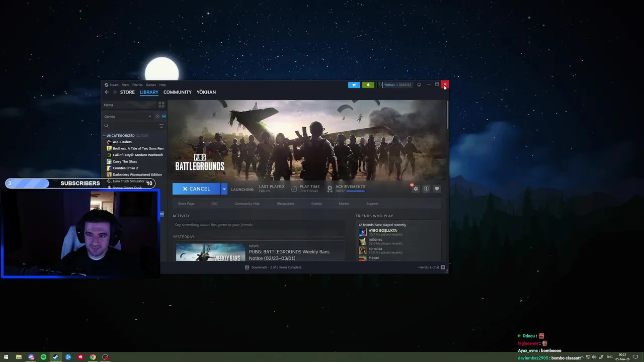This screenshot has width=644, height=362.
Task: Open PUBG manage gear icon
Action: tap(416, 189)
